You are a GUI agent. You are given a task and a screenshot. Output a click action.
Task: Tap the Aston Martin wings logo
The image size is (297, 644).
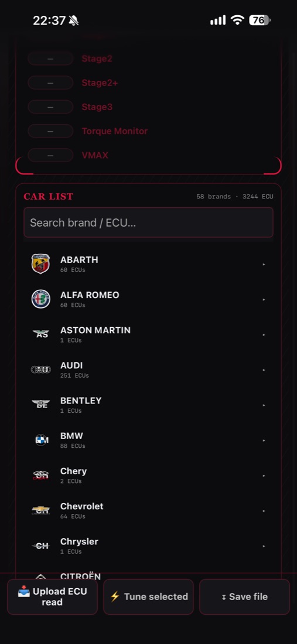pos(40,334)
